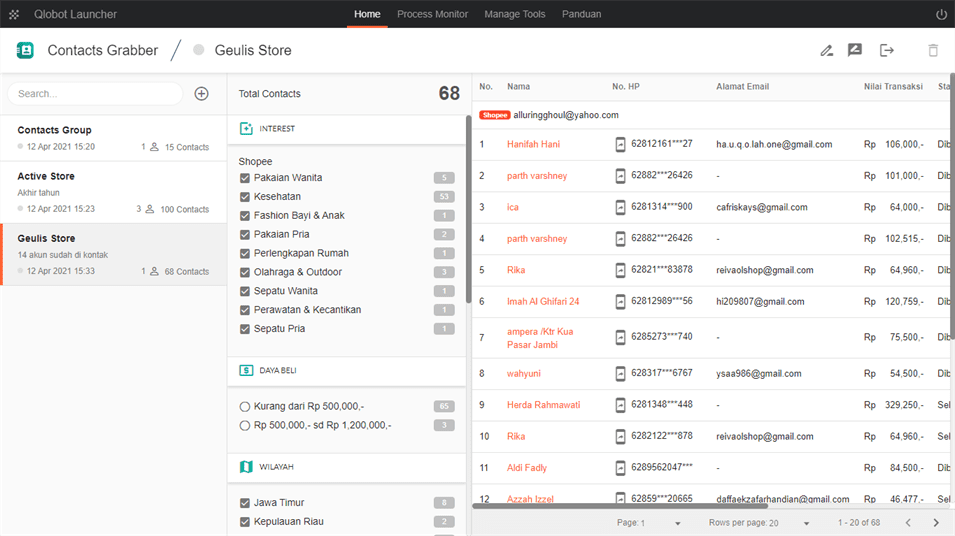This screenshot has height=536, width=955.
Task: Toggle Sepatu Wanita checkbox
Action: click(x=245, y=291)
